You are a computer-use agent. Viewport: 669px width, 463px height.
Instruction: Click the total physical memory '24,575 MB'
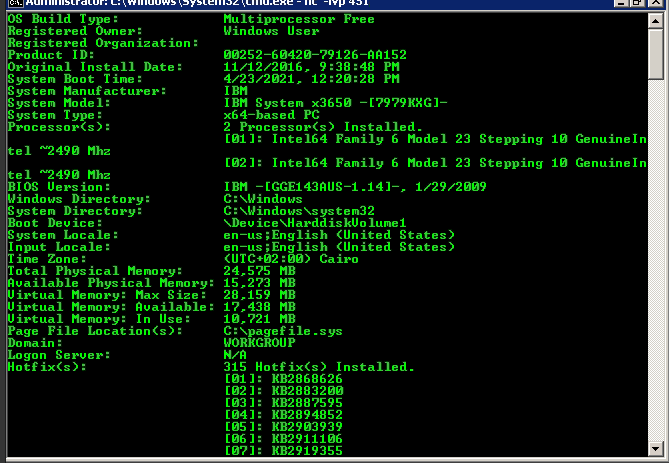click(x=259, y=271)
